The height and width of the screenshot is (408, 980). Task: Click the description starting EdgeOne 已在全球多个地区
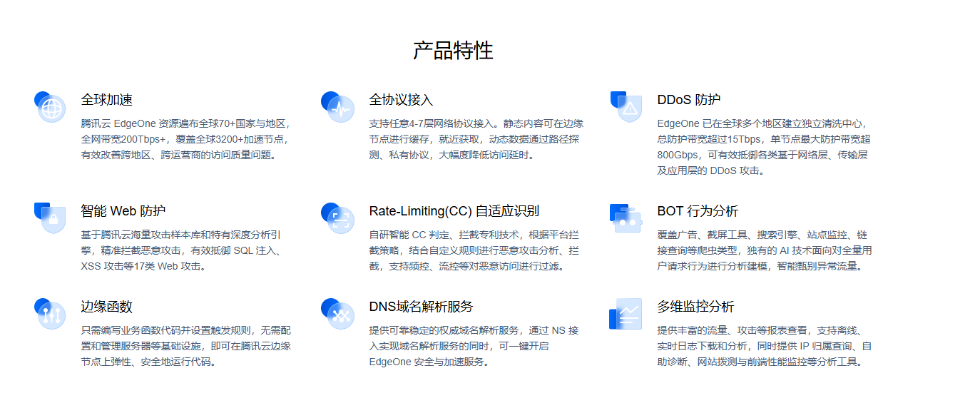(x=764, y=147)
